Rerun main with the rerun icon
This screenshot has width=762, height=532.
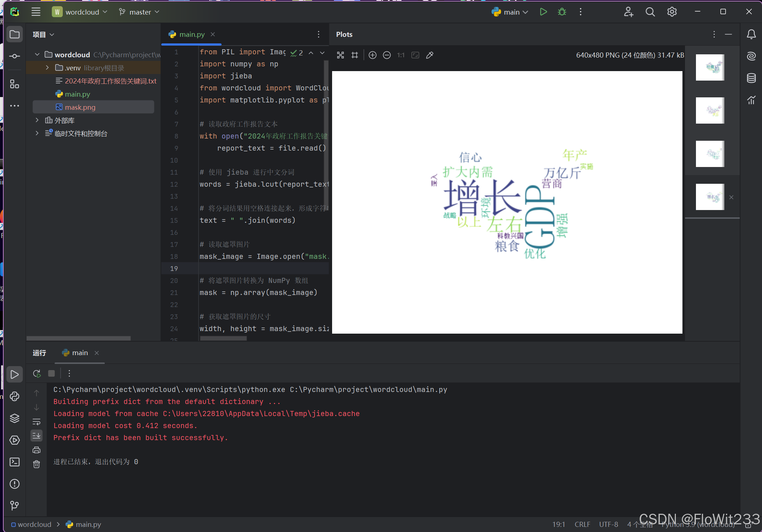pos(37,373)
